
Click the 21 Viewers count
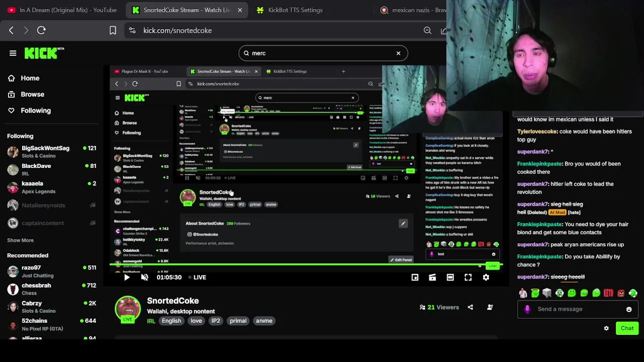pyautogui.click(x=443, y=307)
